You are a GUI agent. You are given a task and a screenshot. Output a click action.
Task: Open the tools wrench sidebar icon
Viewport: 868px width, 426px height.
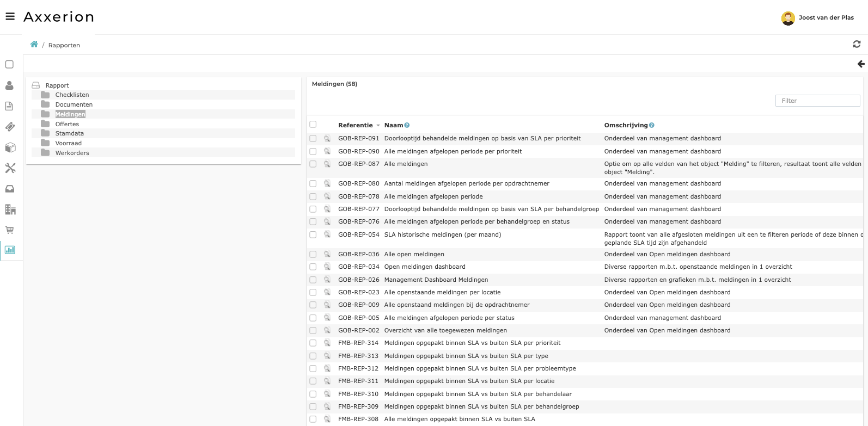[x=10, y=168]
